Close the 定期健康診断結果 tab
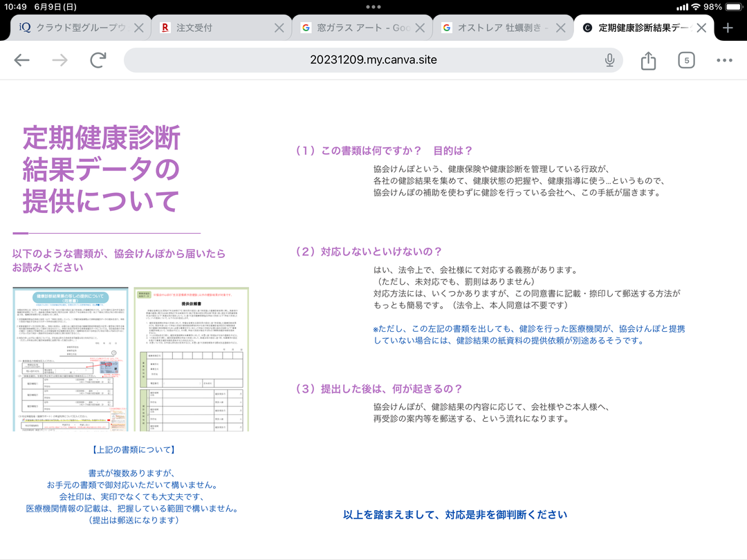Image resolution: width=747 pixels, height=560 pixels. pyautogui.click(x=701, y=28)
